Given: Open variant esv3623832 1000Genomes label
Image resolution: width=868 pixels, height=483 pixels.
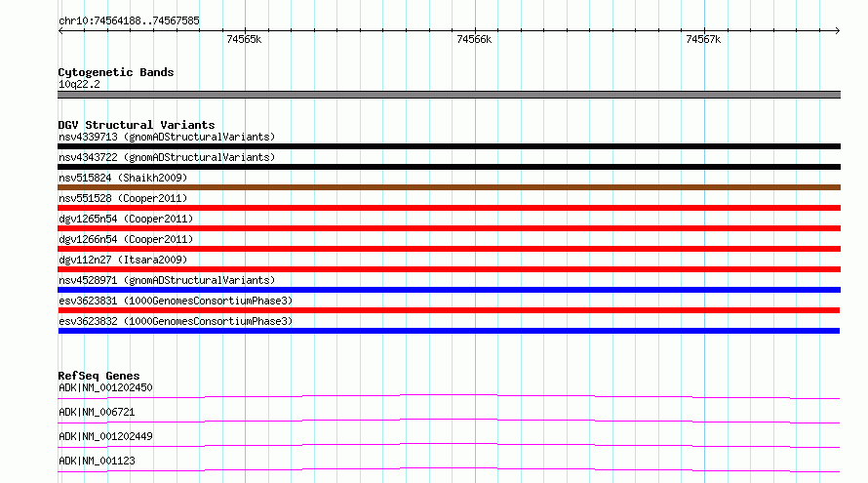Looking at the screenshot, I should click(176, 321).
